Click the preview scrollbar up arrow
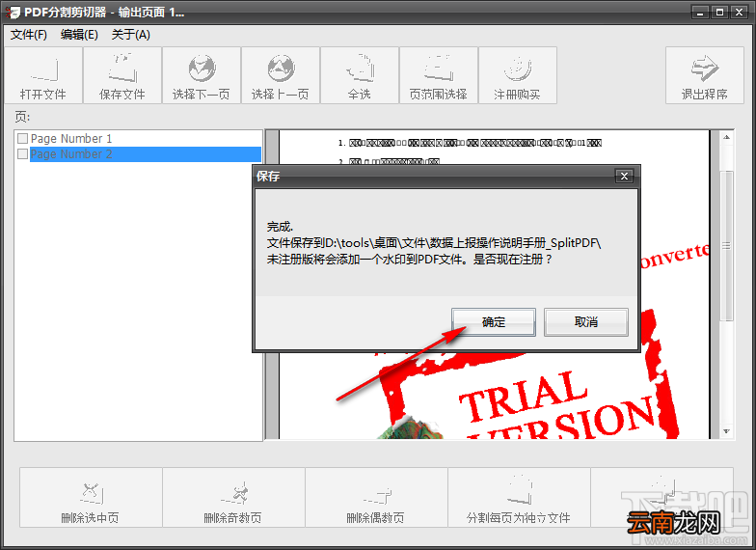Viewport: 756px width, 550px height. 727,137
